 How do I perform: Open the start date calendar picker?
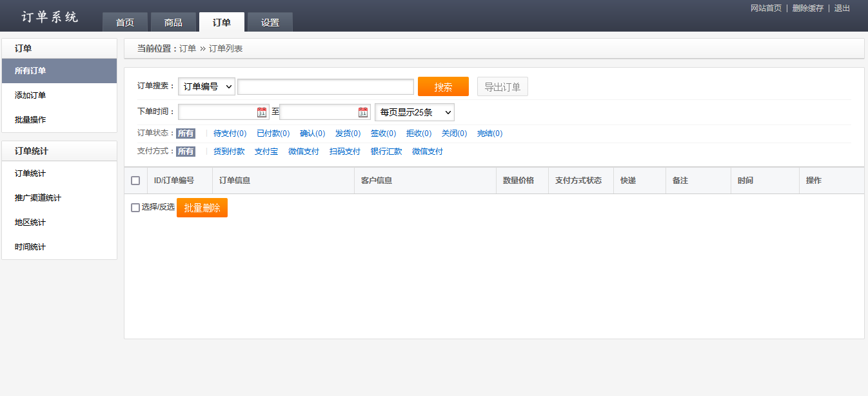(x=261, y=111)
